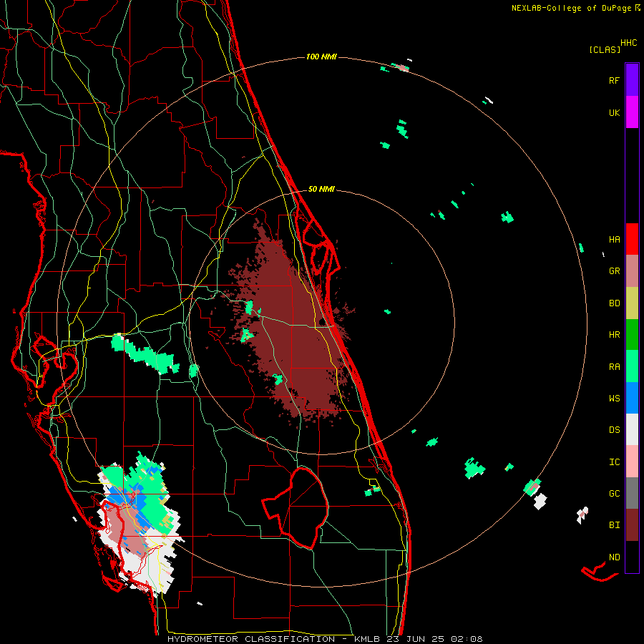The height and width of the screenshot is (644, 644).
Task: Click the UK magenta legend swatch
Action: coord(632,112)
